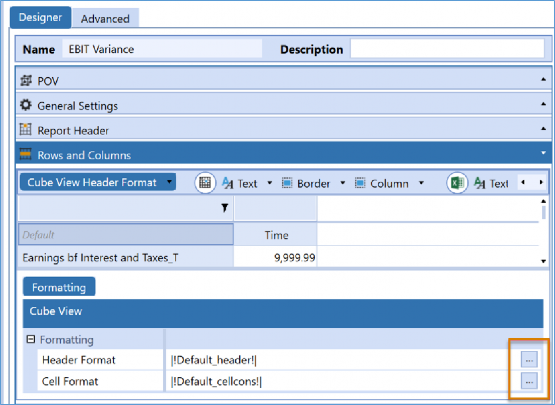Image resolution: width=555 pixels, height=405 pixels.
Task: Click the round Cube View grid icon
Action: 205,183
